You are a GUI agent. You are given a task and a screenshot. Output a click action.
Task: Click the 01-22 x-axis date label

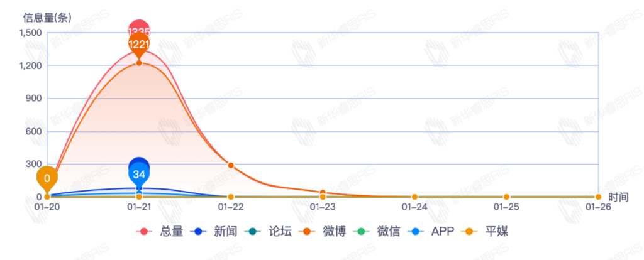(231, 207)
